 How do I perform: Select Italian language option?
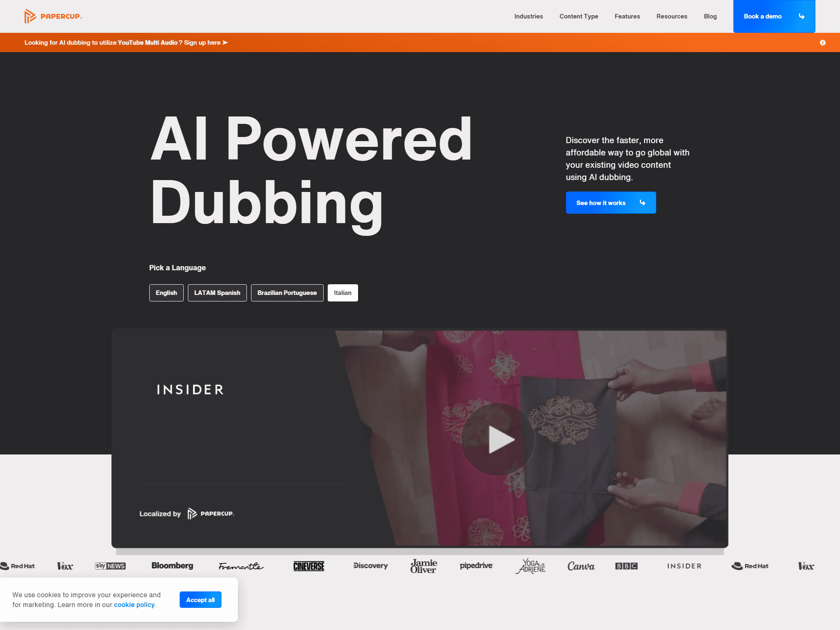tap(342, 293)
